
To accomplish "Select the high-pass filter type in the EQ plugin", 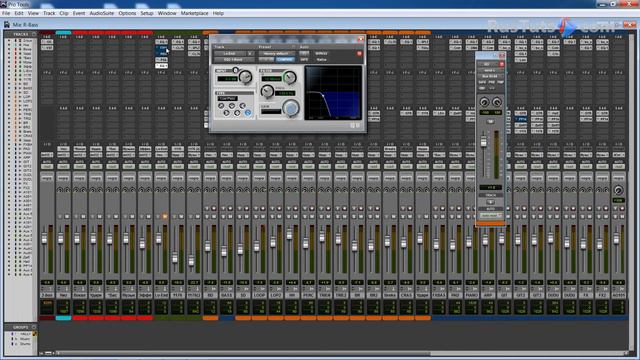I will 221,106.
